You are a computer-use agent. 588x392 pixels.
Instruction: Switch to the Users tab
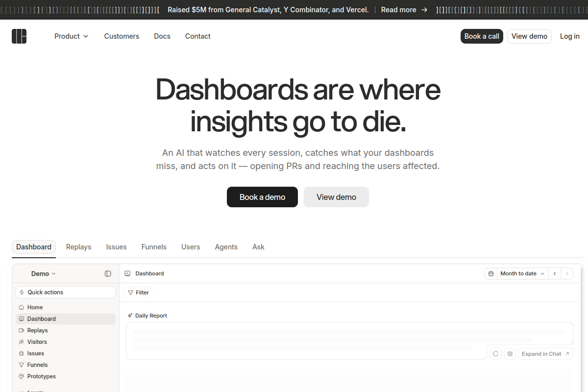tap(191, 247)
